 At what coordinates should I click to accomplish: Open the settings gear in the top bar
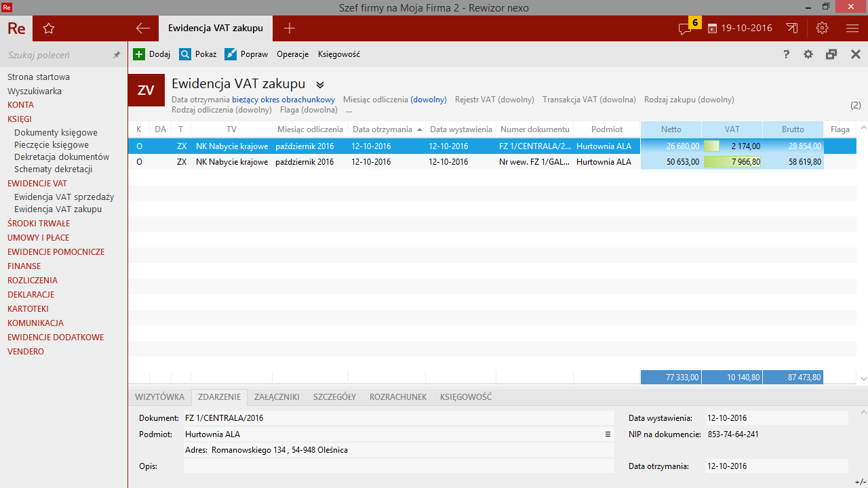click(x=822, y=28)
